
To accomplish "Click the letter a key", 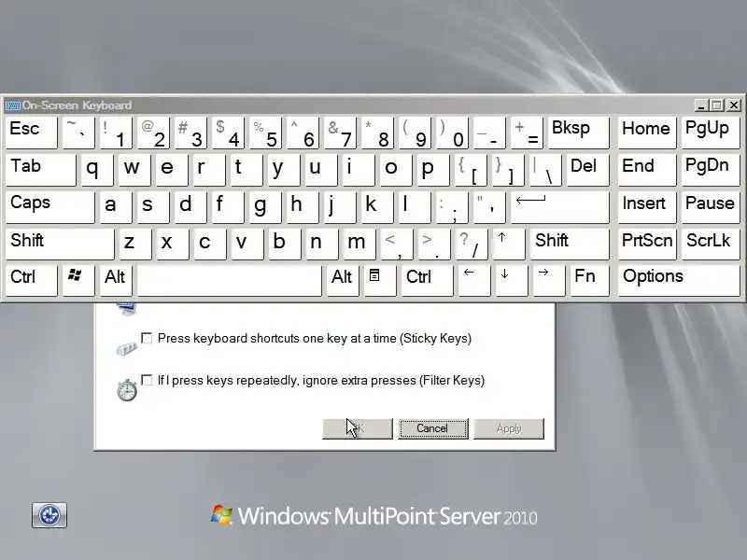I will tap(116, 207).
